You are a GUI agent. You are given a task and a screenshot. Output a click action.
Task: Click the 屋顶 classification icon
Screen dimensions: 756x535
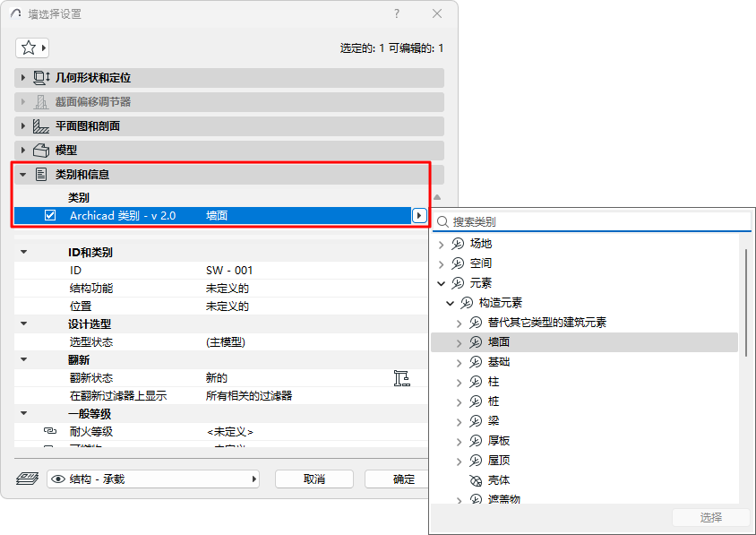[x=476, y=461]
